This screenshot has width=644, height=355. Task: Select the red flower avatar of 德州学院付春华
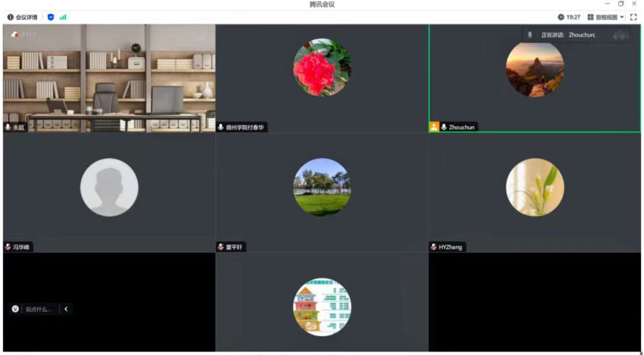(321, 67)
